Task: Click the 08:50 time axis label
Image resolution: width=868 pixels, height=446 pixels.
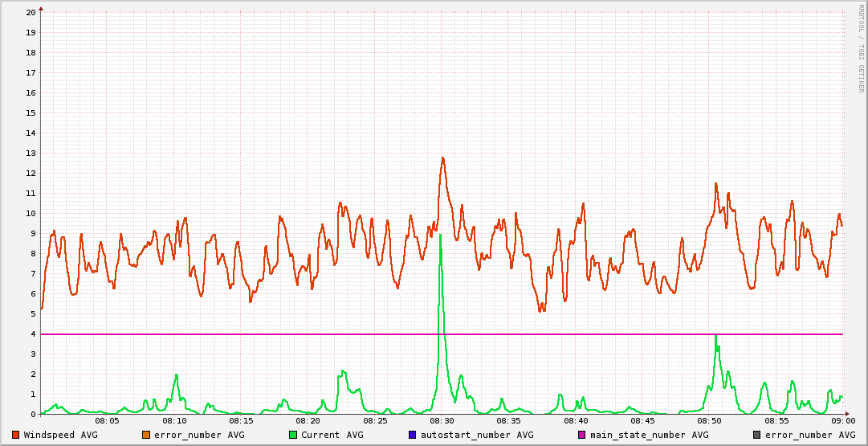Action: click(x=710, y=421)
